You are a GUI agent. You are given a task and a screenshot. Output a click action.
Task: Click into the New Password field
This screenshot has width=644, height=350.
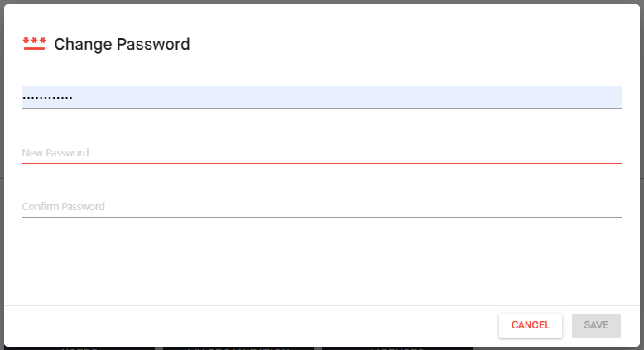click(x=322, y=152)
